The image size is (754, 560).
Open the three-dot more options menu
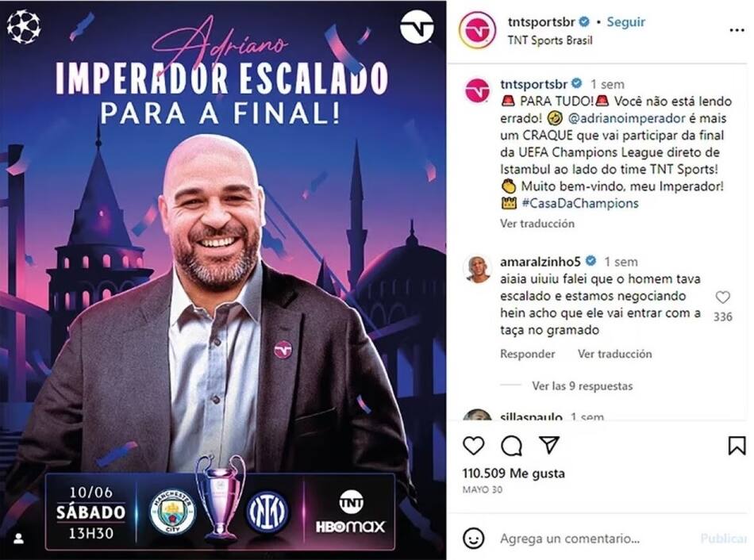(737, 30)
